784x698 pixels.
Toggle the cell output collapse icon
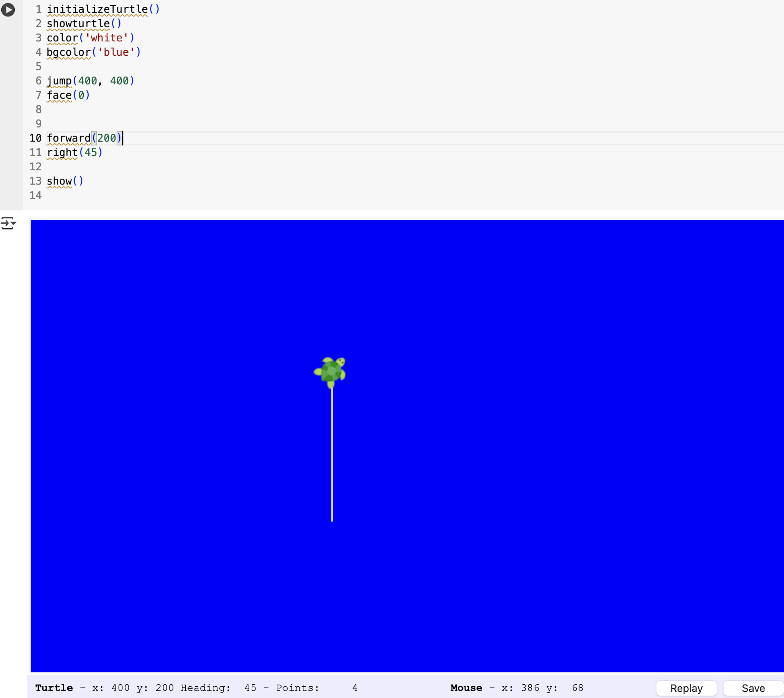(x=8, y=223)
